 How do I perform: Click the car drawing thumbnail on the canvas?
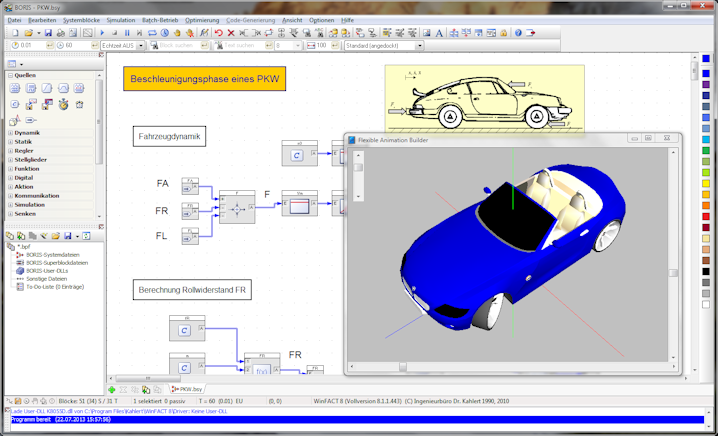pos(484,100)
